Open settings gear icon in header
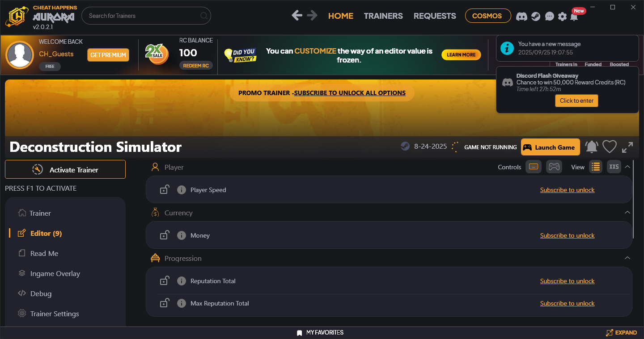The width and height of the screenshot is (644, 339). pyautogui.click(x=562, y=17)
